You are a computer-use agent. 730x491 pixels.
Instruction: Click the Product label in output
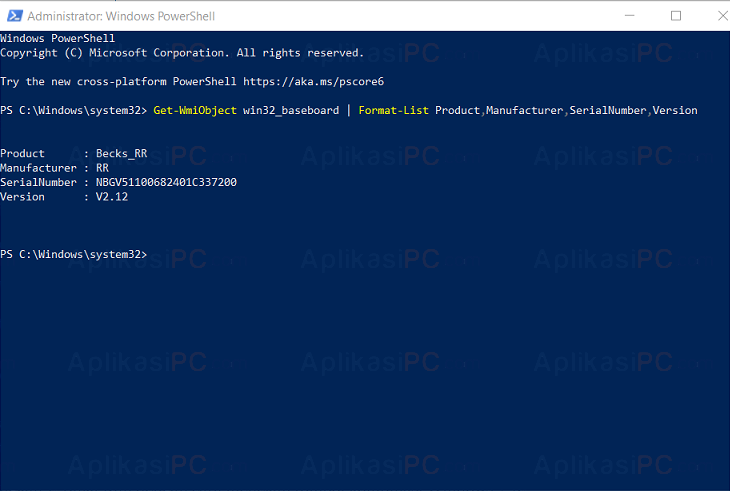[x=22, y=154]
